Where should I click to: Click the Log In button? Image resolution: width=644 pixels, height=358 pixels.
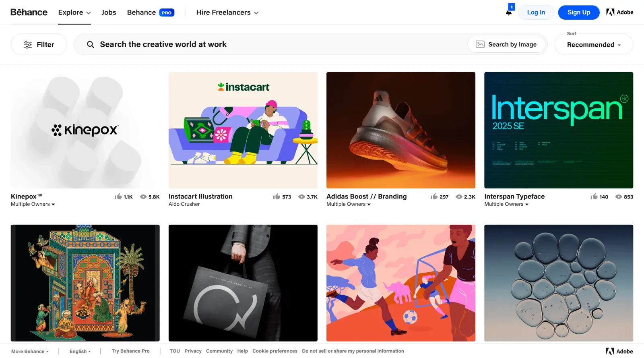536,12
